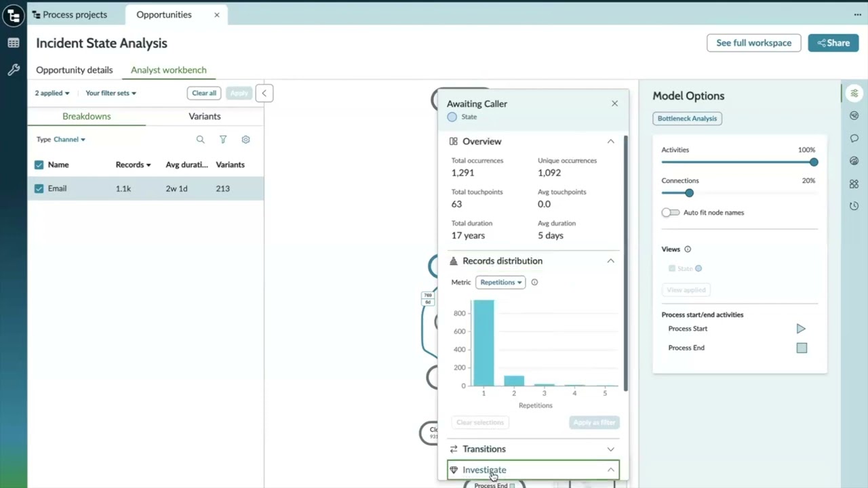Select the Analyst workbench tab
The image size is (868, 488).
point(169,70)
